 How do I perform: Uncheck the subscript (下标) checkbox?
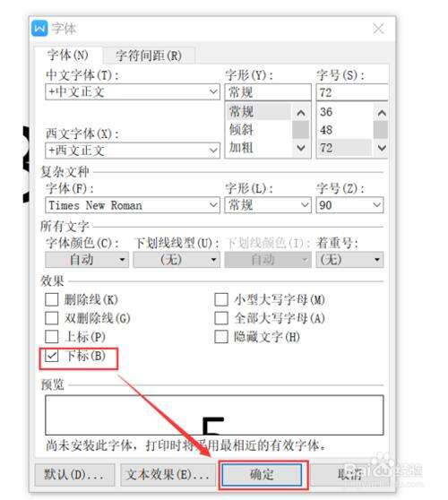(x=52, y=356)
